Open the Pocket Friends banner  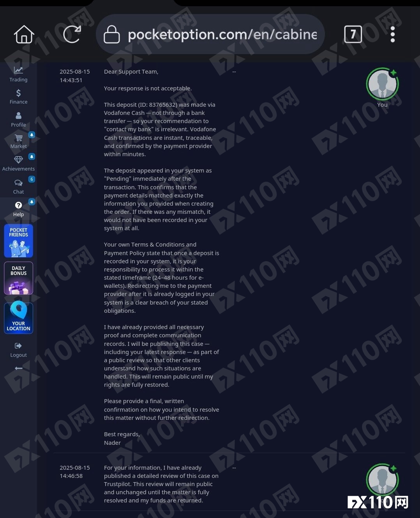[18, 241]
